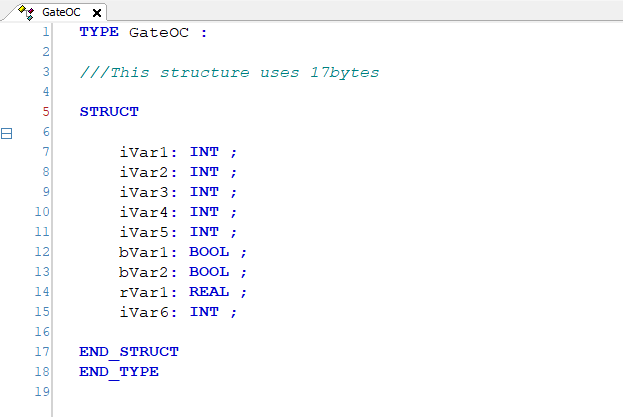
Task: Click the iVar3 variable name
Action: pyautogui.click(x=144, y=192)
